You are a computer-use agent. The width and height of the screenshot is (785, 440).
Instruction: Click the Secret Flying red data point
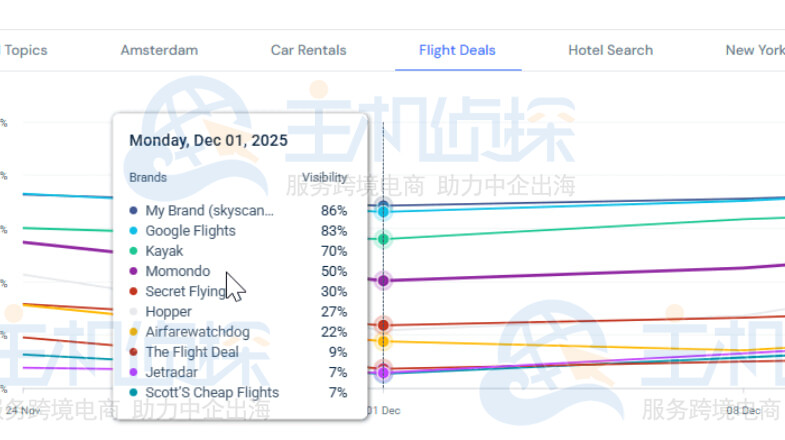pos(383,325)
